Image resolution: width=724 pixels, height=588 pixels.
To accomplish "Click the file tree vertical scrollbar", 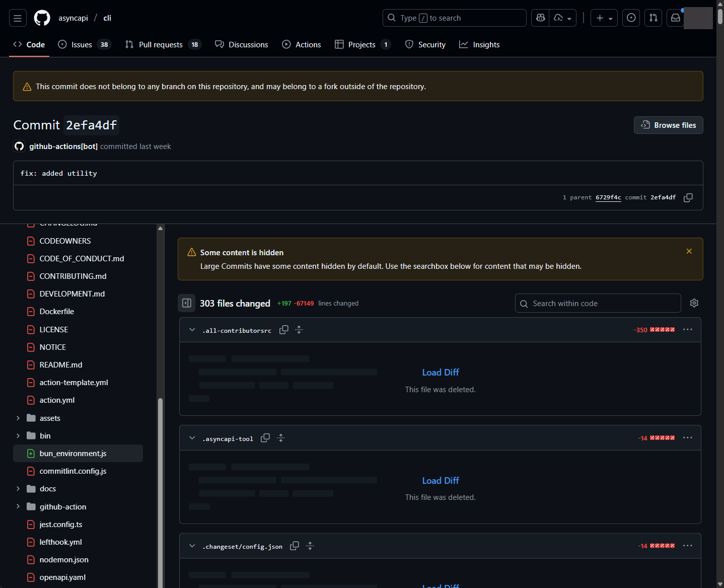I will [160, 493].
